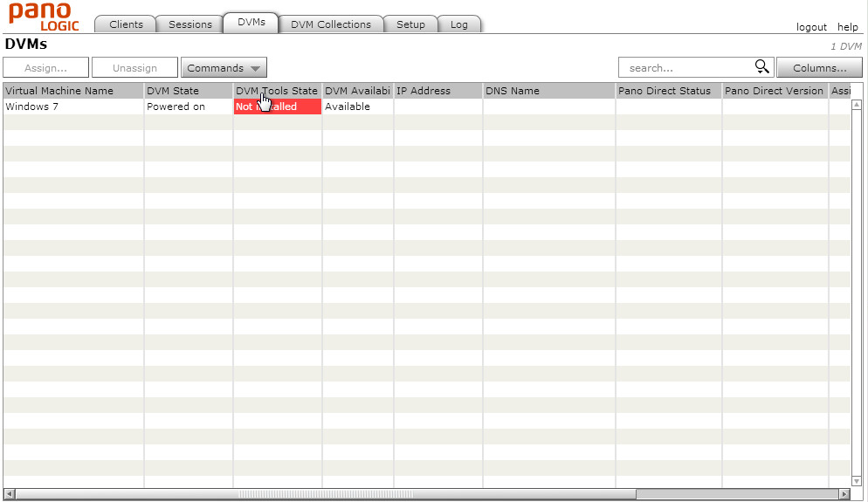Click the horizontal scrollbar right arrow
The image size is (868, 502).
pyautogui.click(x=844, y=493)
